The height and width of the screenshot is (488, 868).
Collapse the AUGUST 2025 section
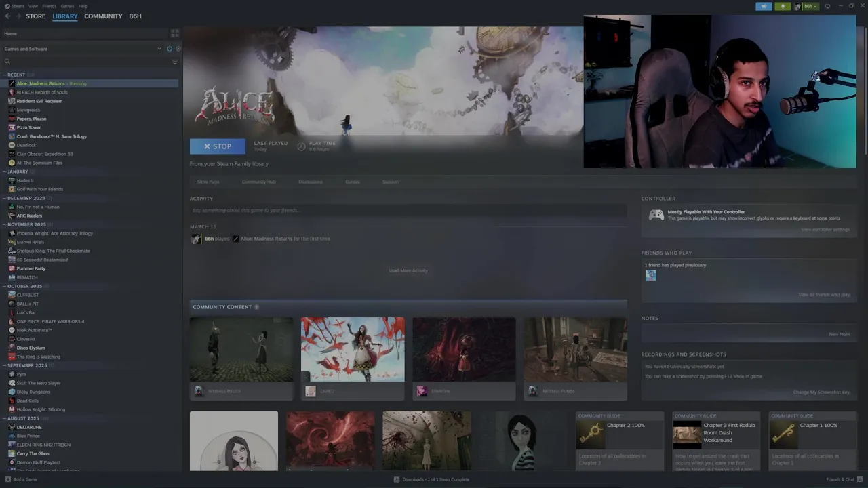5,418
